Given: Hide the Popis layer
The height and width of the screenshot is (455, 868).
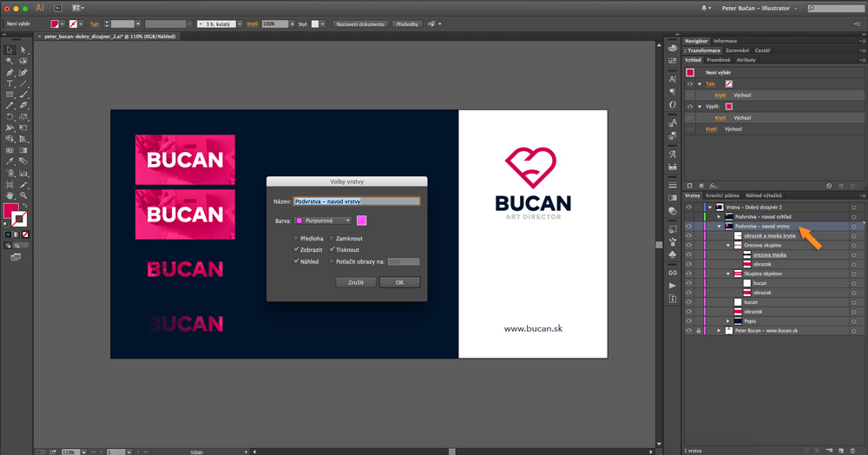Looking at the screenshot, I should [x=689, y=321].
